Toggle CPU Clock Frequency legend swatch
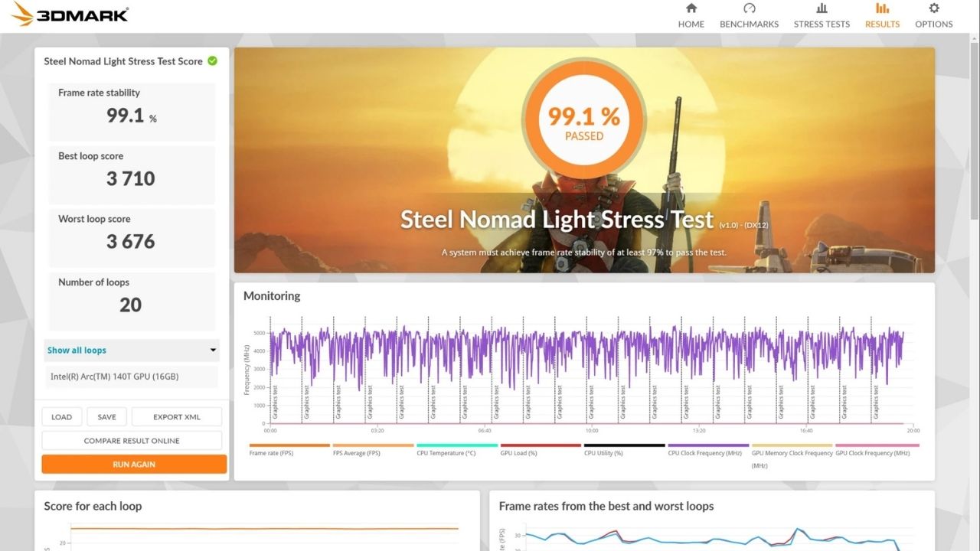Screen dimensions: 980x551 tap(708, 445)
